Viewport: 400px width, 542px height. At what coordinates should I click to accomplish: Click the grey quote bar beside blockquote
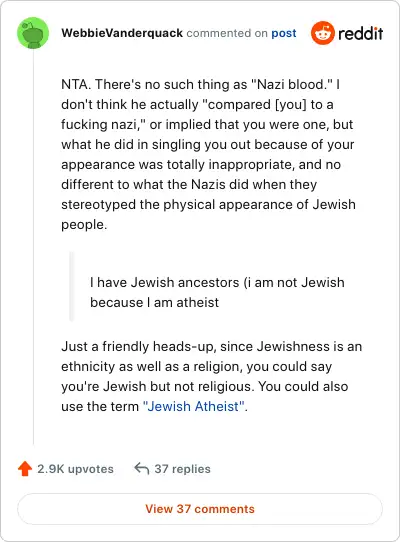[x=72, y=287]
